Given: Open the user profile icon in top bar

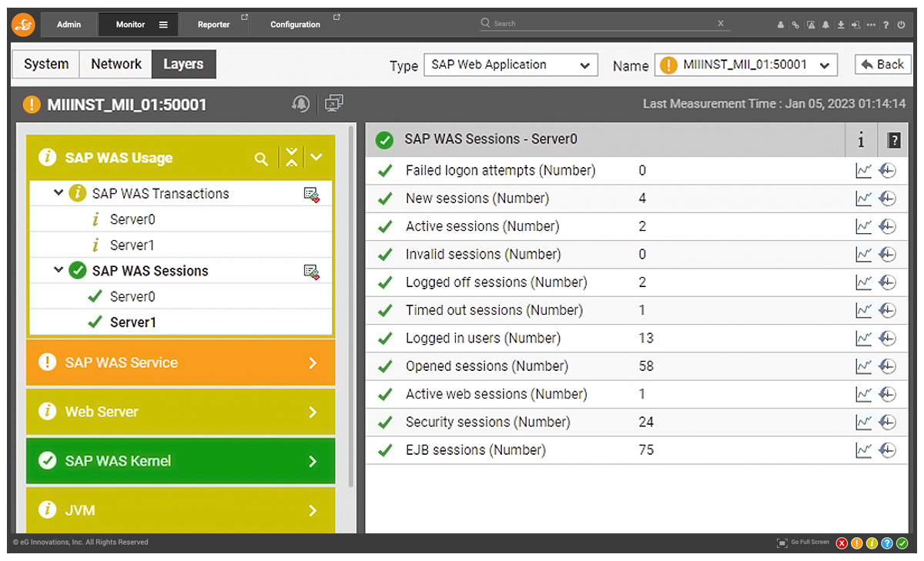Looking at the screenshot, I should tap(781, 25).
